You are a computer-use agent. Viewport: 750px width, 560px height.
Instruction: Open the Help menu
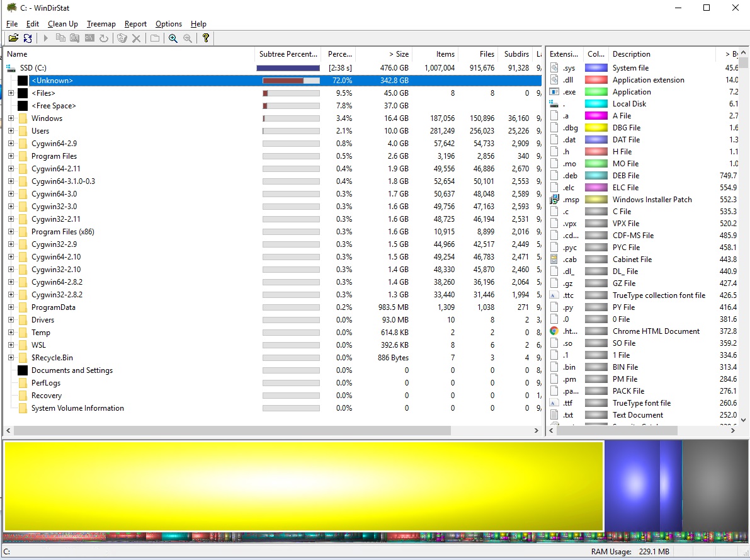pos(198,24)
